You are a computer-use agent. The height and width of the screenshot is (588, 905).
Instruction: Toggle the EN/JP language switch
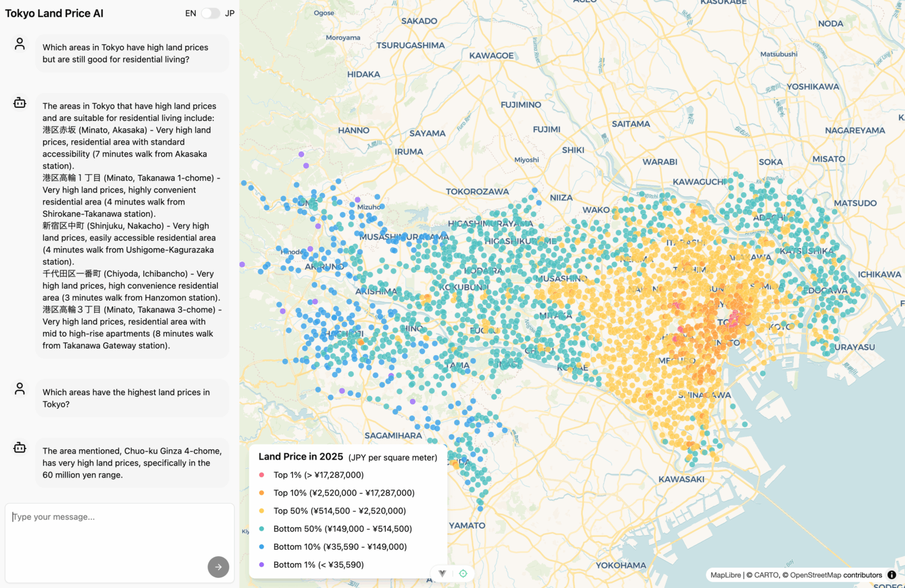[x=210, y=12]
